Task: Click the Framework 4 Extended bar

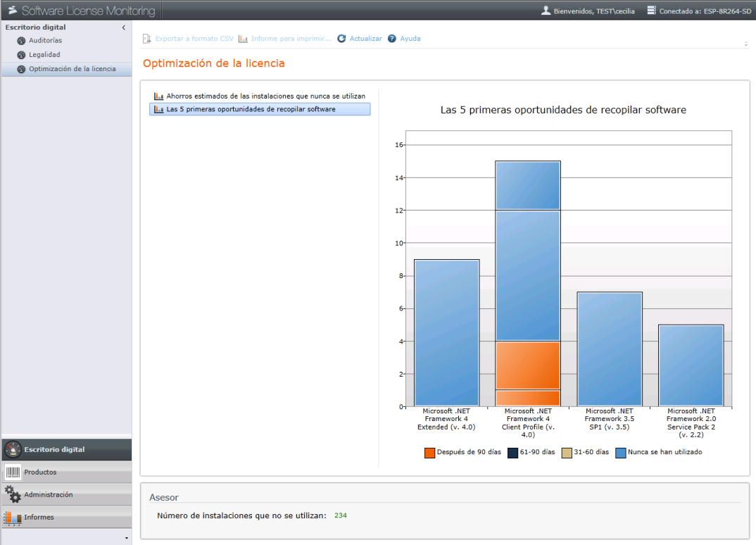Action: (x=447, y=333)
